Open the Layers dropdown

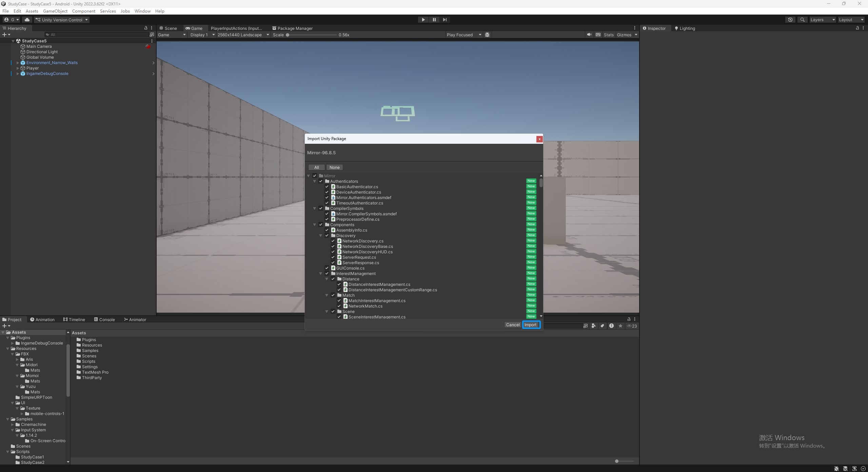[822, 20]
